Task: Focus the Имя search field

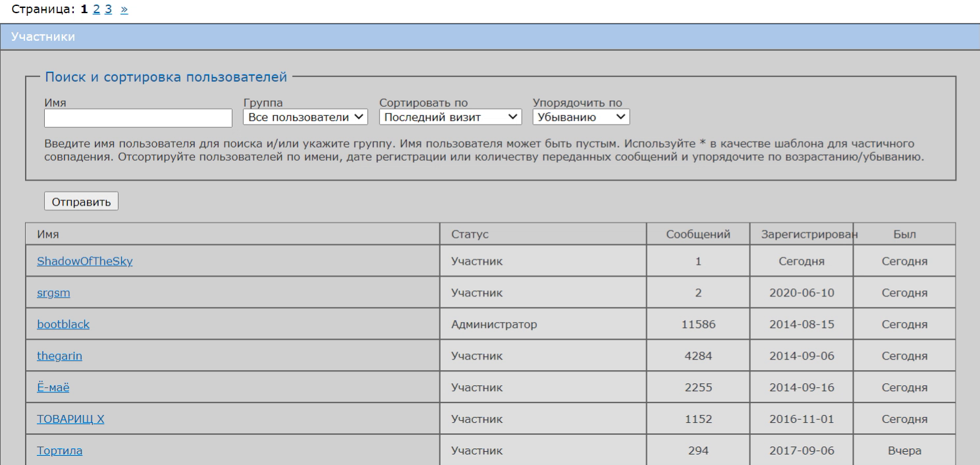Action: point(138,118)
